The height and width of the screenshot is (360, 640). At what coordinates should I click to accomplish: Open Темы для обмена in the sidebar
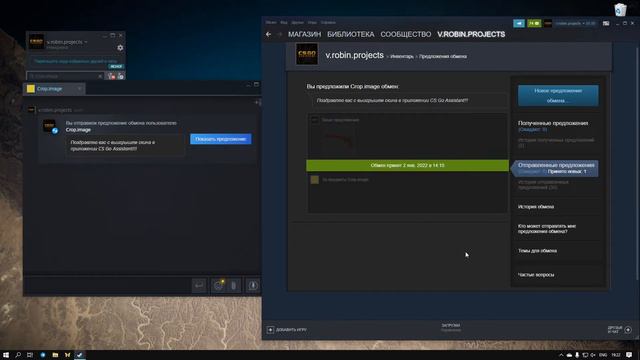537,251
